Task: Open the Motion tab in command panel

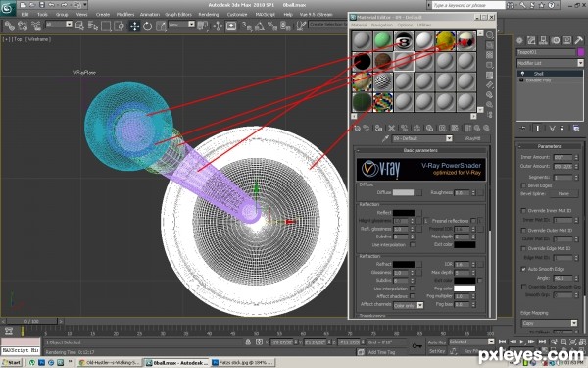Action: pos(555,40)
